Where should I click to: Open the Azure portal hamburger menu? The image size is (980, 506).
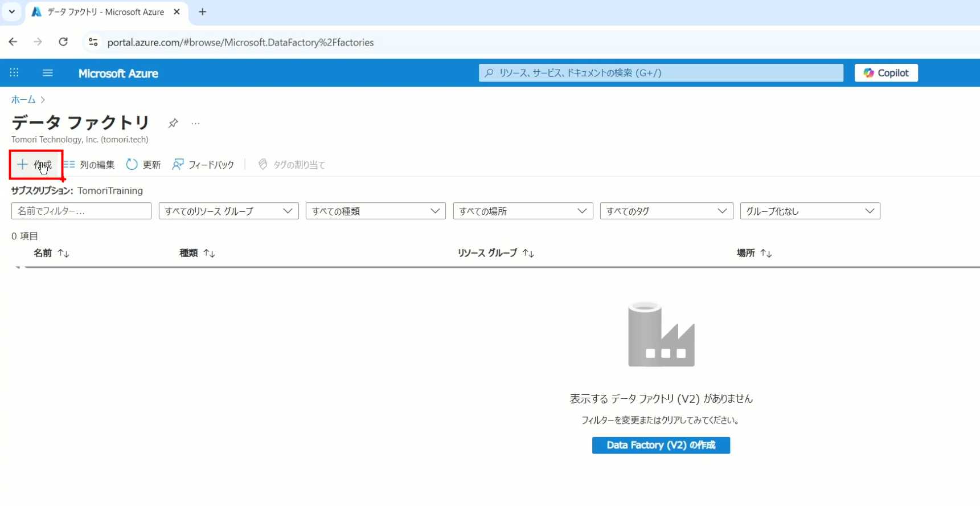click(48, 73)
